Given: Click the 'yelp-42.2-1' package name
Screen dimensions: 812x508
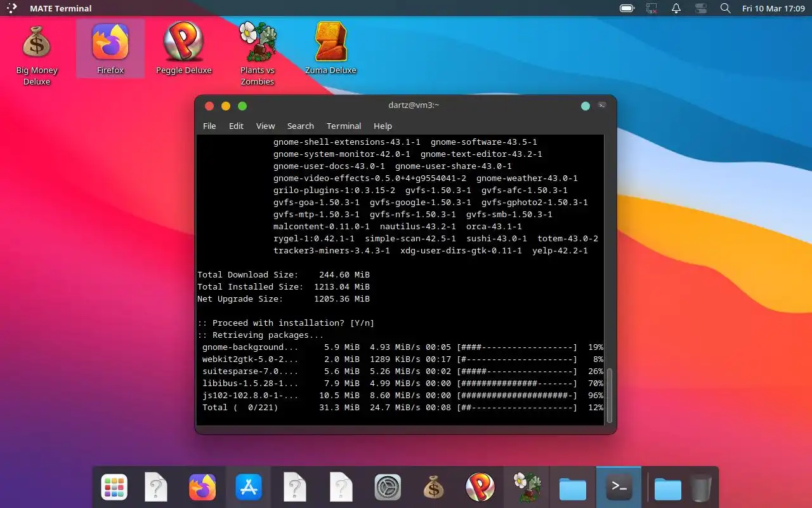Looking at the screenshot, I should click(x=560, y=251).
